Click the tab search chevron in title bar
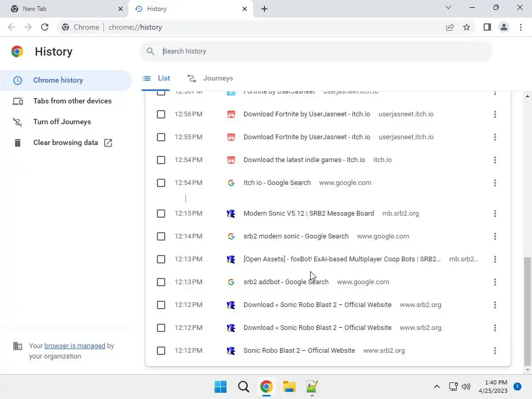Viewport: 532px width, 399px height. (x=448, y=7)
